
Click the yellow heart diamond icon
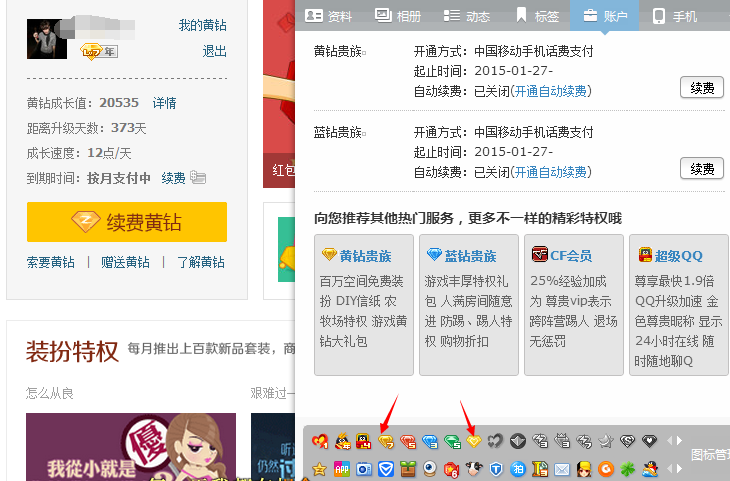click(x=473, y=440)
